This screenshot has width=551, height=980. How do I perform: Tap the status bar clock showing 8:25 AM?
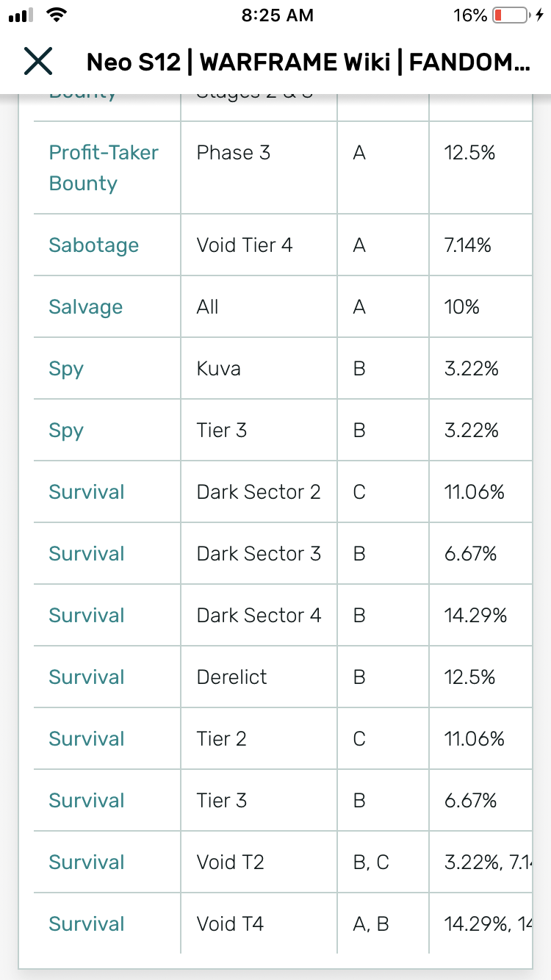(277, 15)
